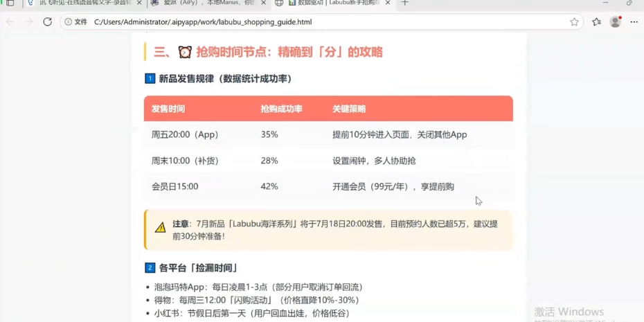Click the 泡泡玛特App bullet line
Screen dimensions: 644x322
pos(258,287)
